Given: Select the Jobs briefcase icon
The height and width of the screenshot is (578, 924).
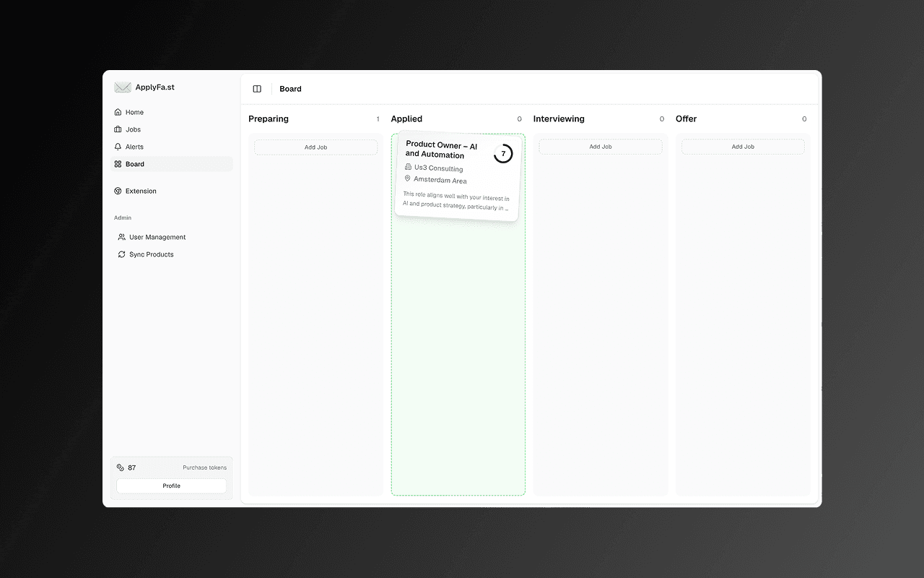Looking at the screenshot, I should click(x=118, y=129).
